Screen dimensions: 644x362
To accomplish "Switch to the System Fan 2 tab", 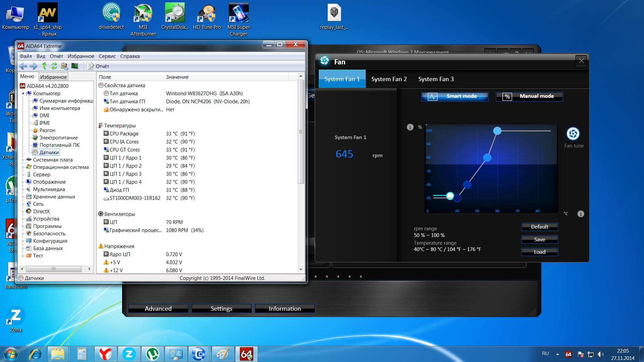I will coord(389,79).
